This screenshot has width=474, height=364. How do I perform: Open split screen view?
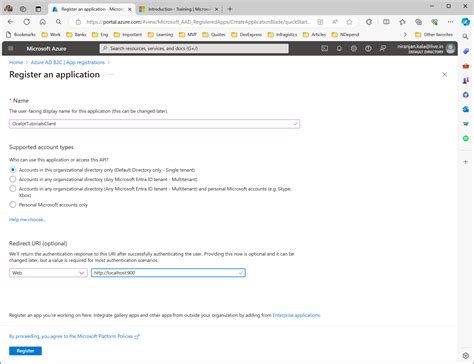tap(386, 22)
